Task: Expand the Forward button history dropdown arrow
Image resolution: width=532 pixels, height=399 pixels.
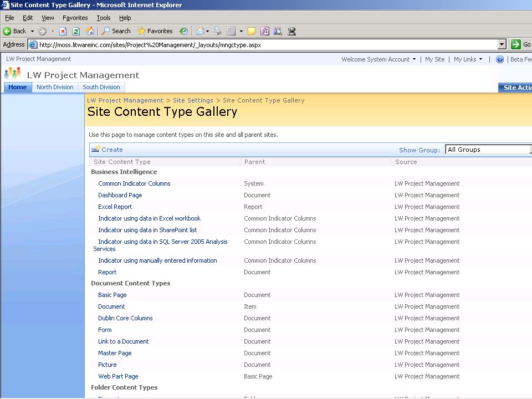Action: (x=53, y=31)
